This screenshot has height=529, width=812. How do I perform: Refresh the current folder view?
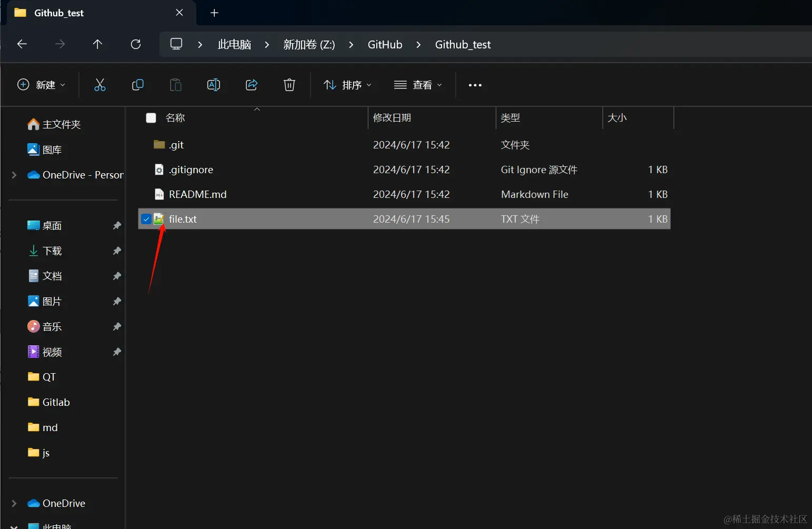click(136, 44)
